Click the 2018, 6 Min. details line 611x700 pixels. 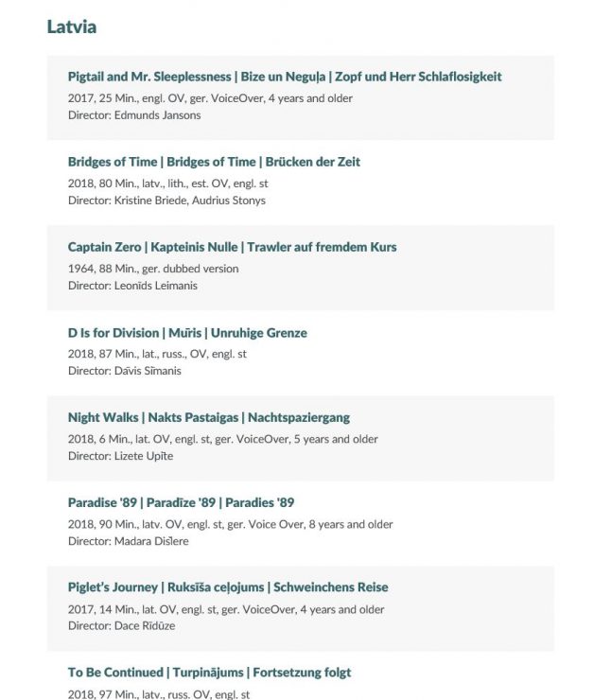pyautogui.click(x=222, y=439)
